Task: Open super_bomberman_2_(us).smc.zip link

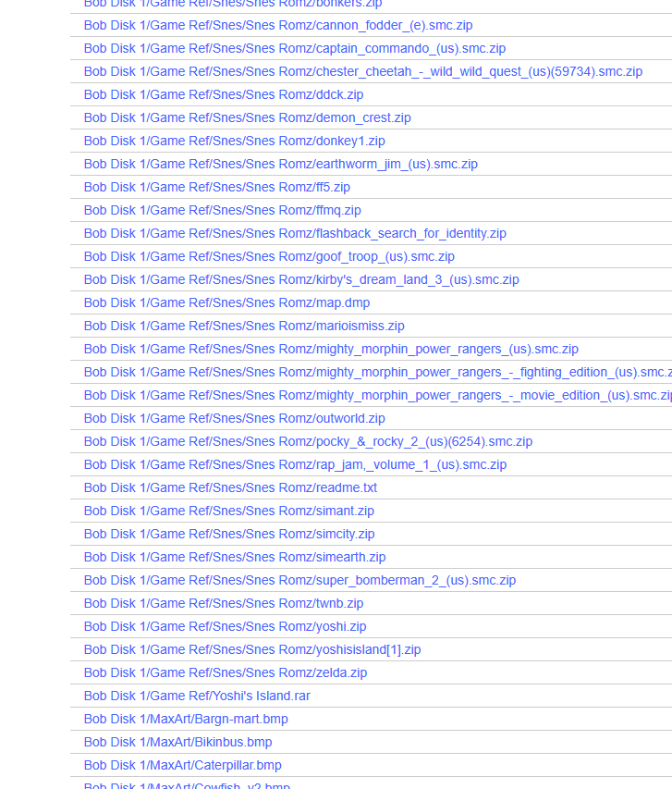Action: [299, 581]
